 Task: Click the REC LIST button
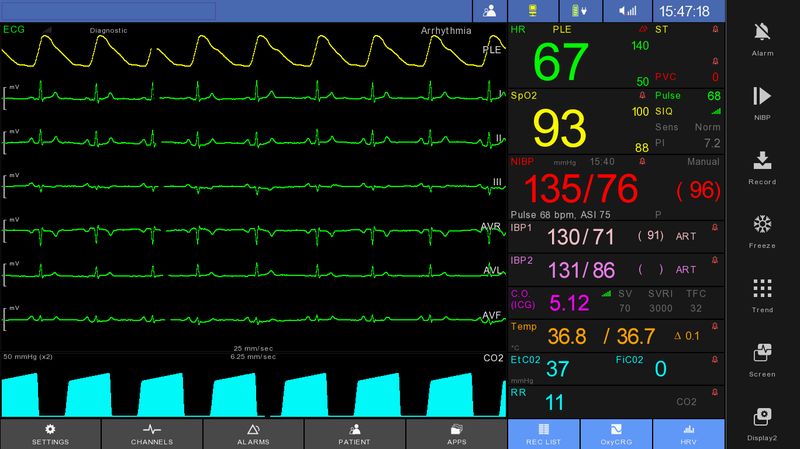pyautogui.click(x=543, y=434)
